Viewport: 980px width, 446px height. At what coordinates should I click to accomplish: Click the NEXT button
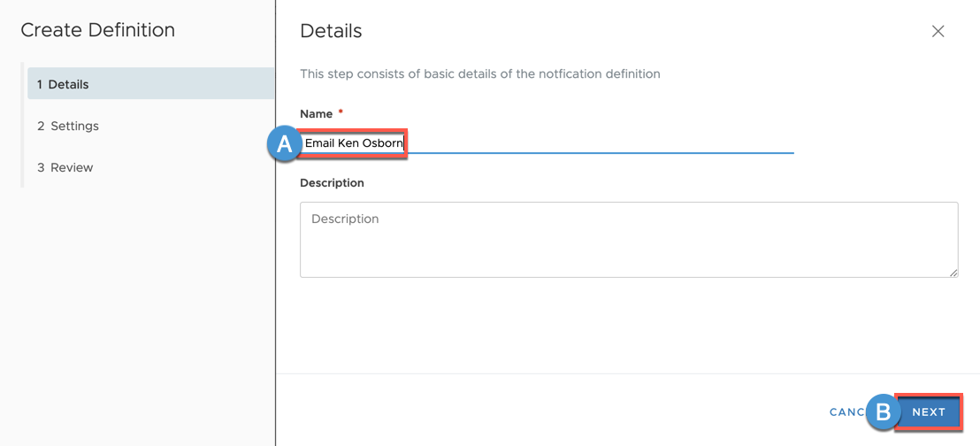929,411
